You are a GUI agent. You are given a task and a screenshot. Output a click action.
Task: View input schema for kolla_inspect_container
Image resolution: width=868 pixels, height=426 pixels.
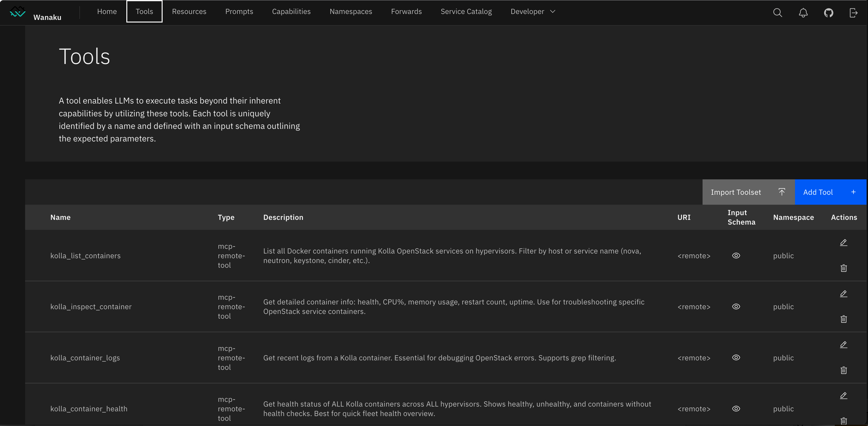(736, 306)
